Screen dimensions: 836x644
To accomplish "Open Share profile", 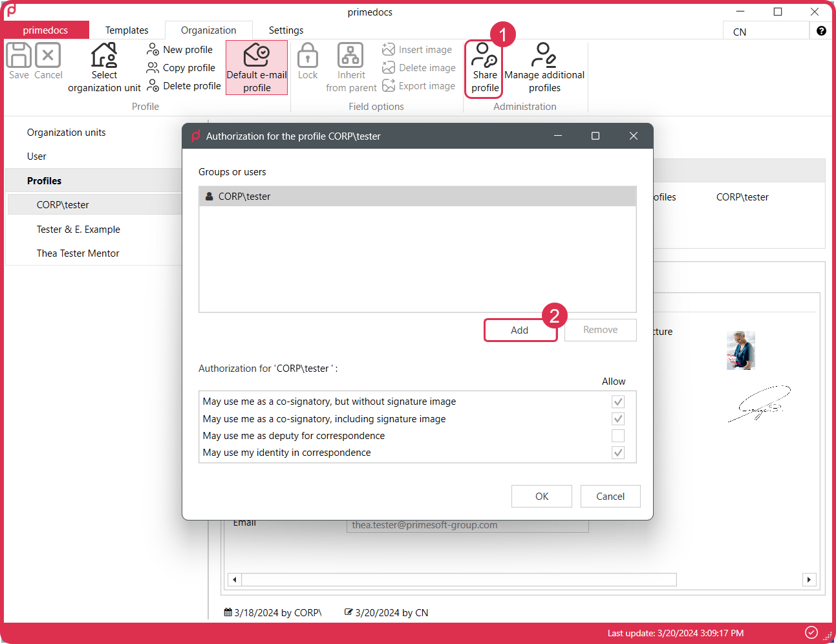I will click(x=484, y=69).
